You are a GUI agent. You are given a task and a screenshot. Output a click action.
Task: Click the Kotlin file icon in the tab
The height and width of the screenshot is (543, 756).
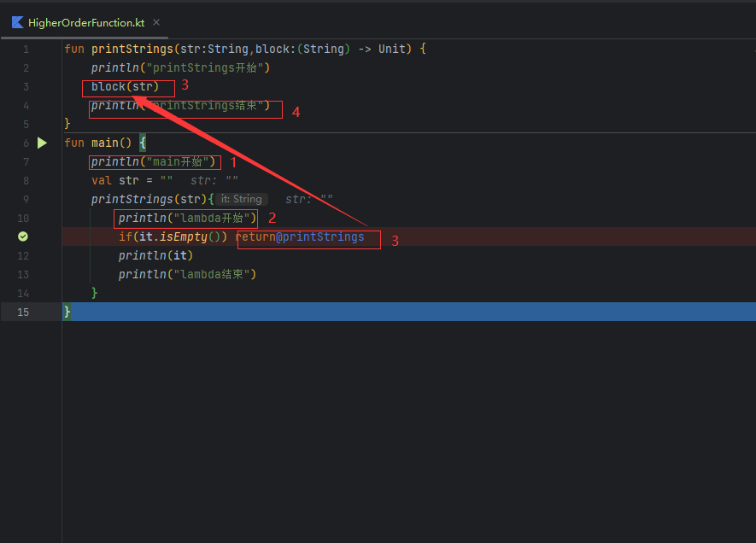[x=17, y=23]
